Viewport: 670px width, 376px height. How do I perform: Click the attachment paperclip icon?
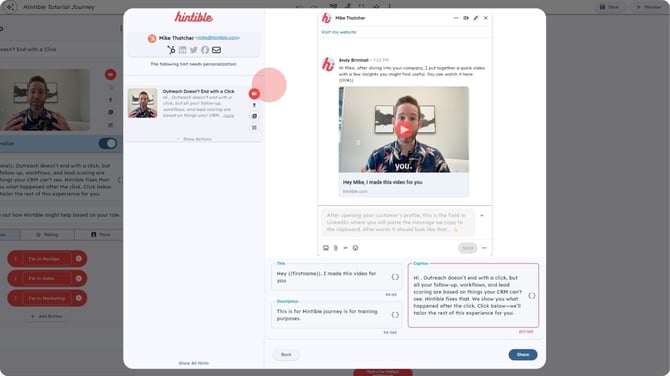[336, 248]
